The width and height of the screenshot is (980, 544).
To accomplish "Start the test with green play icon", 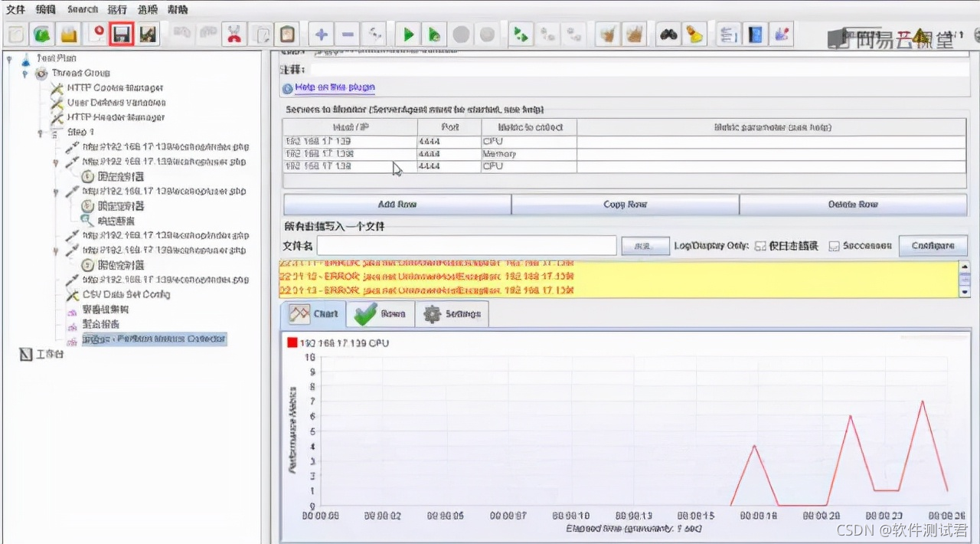I will pos(408,34).
